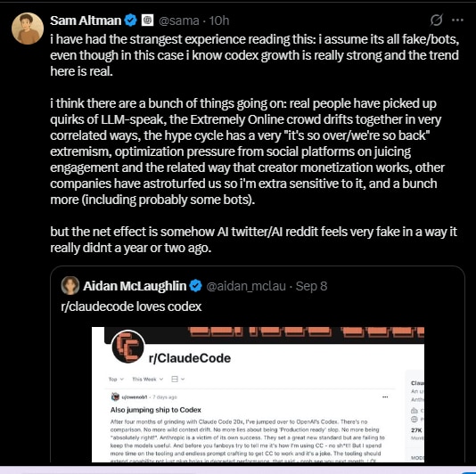Expand the Top sort dropdown

(116, 379)
